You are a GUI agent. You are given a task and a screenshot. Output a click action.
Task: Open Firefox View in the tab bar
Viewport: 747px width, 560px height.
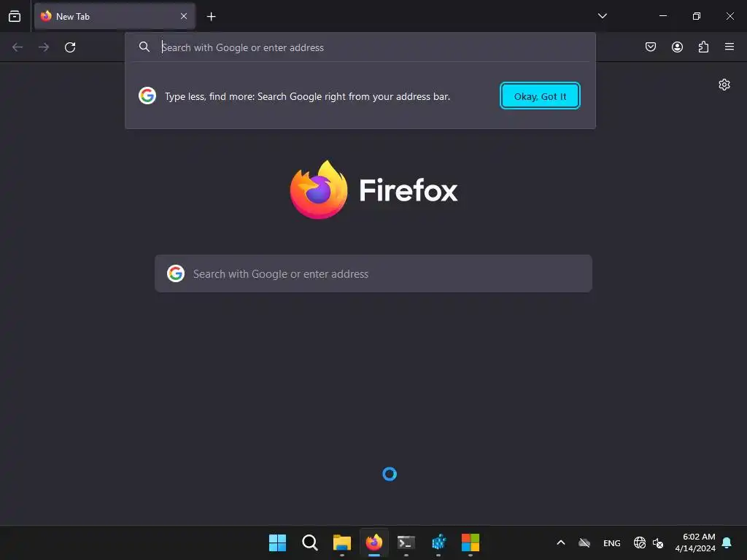point(15,16)
